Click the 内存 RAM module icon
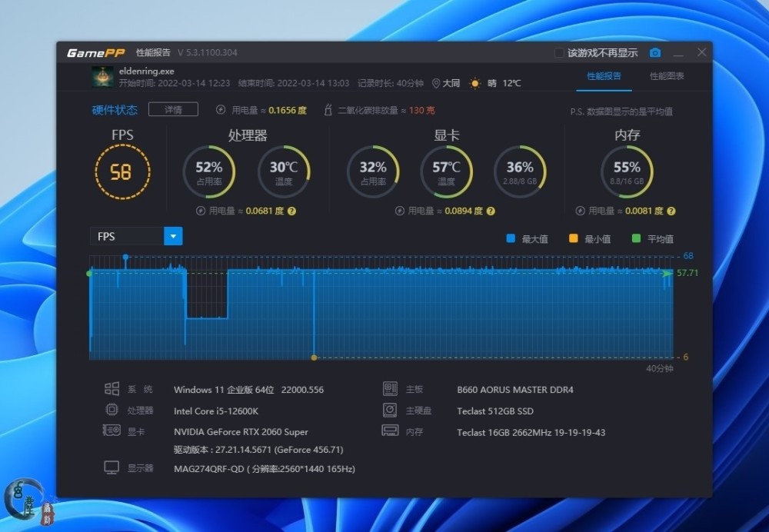Image resolution: width=769 pixels, height=532 pixels. click(390, 431)
